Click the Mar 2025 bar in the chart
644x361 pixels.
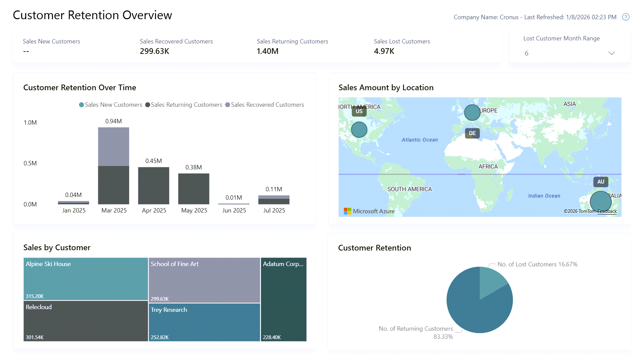[113, 165]
